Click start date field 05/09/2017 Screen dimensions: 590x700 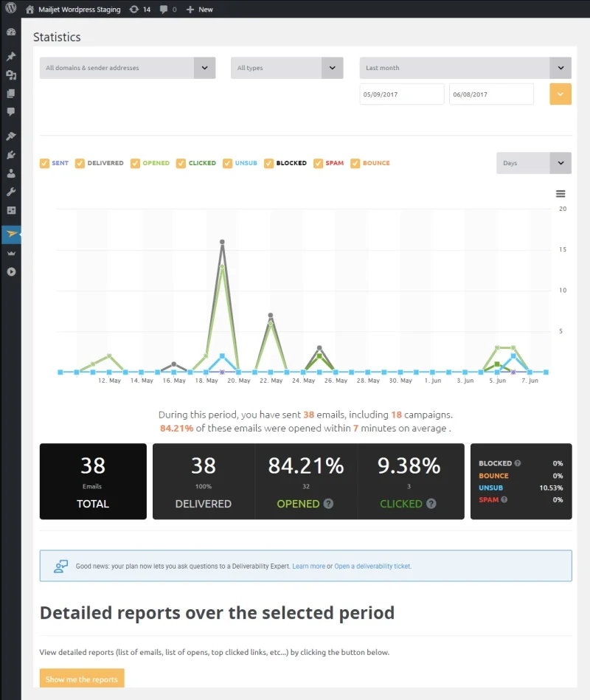402,94
